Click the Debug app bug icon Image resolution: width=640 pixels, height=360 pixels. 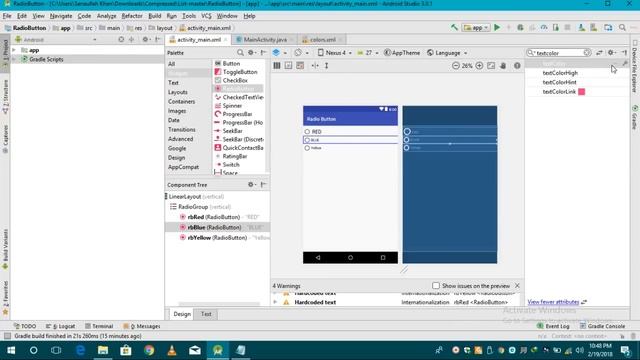[x=520, y=28]
